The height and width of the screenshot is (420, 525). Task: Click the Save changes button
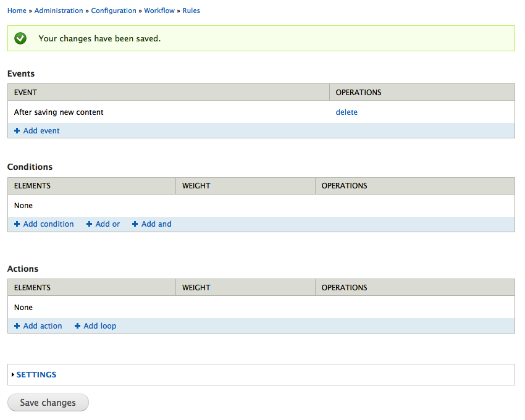tap(48, 403)
